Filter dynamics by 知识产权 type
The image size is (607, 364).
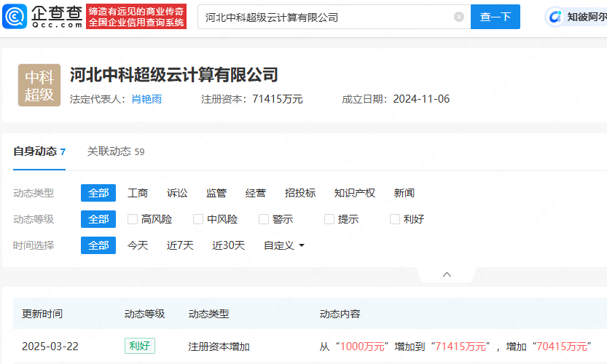pyautogui.click(x=355, y=193)
